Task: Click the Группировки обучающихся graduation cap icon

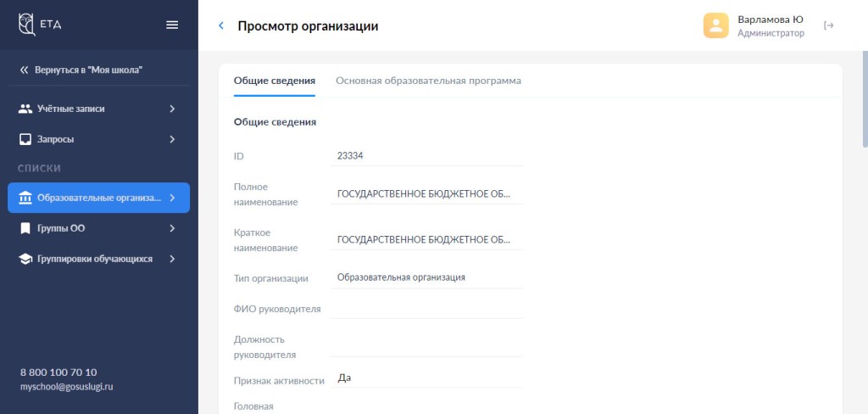Action: [x=25, y=259]
